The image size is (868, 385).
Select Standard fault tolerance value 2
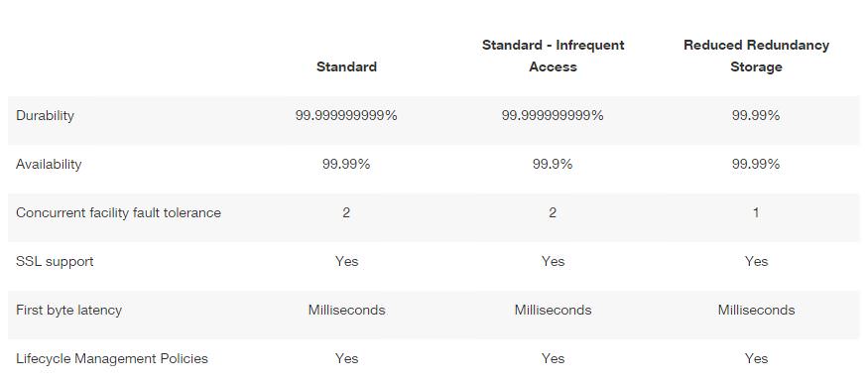pyautogui.click(x=346, y=212)
